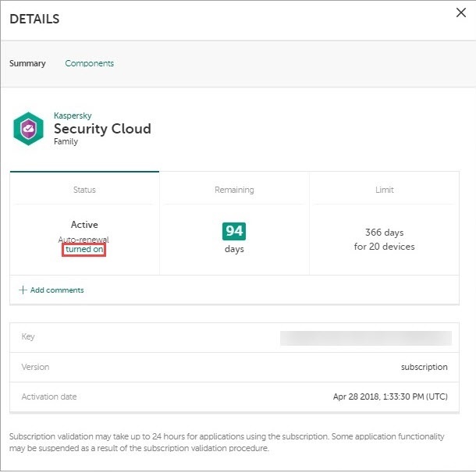Select the Security Cloud product title
The width and height of the screenshot is (476, 473).
coord(102,129)
